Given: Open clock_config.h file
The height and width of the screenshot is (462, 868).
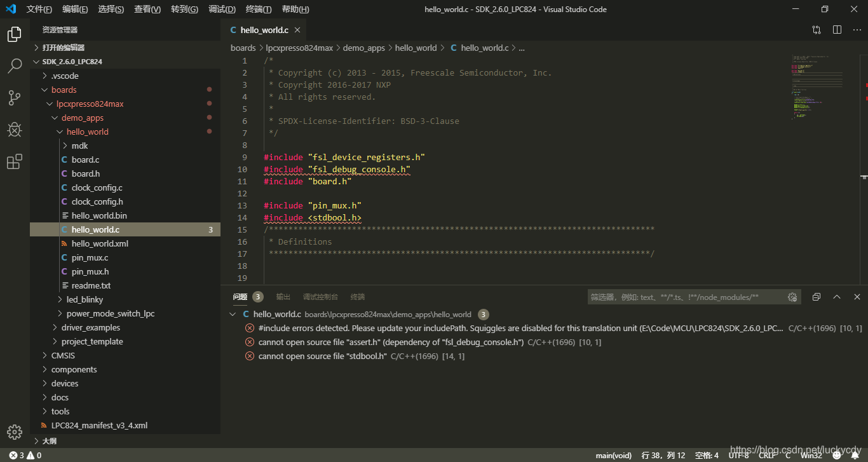Looking at the screenshot, I should pos(125,201).
